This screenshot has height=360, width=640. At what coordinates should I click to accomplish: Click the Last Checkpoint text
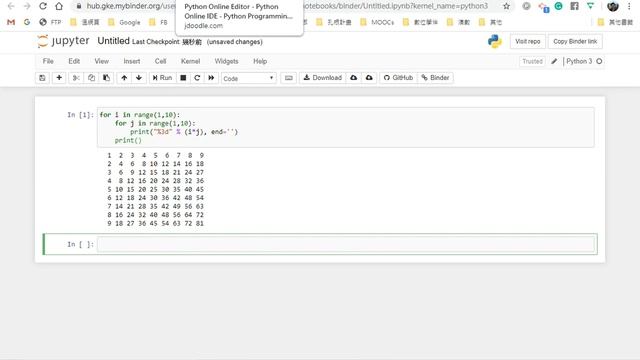click(x=156, y=42)
